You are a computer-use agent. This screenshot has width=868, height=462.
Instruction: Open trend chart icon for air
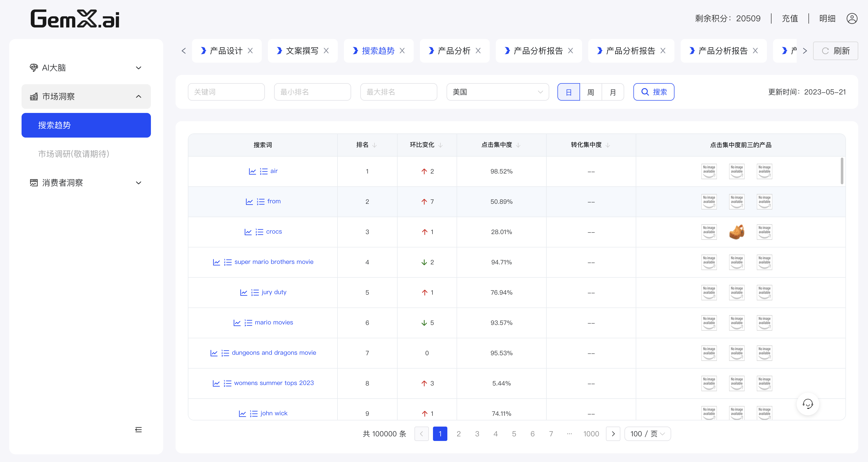[252, 171]
